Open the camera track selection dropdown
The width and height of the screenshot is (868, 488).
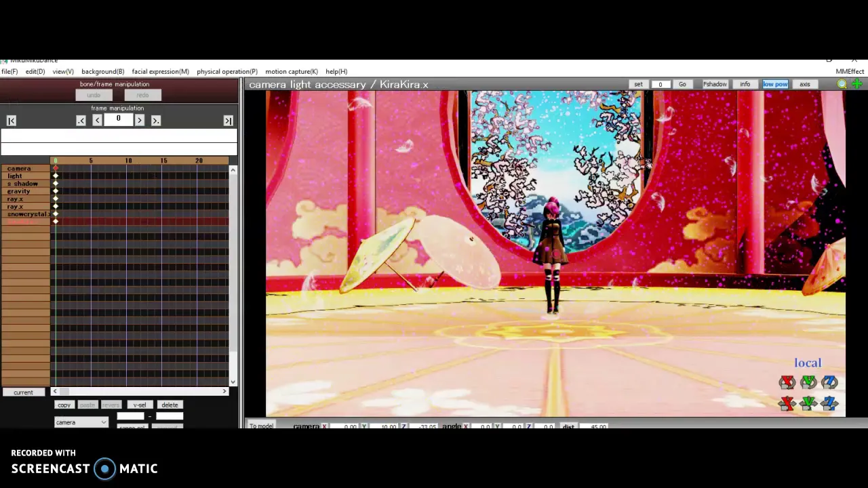[81, 422]
